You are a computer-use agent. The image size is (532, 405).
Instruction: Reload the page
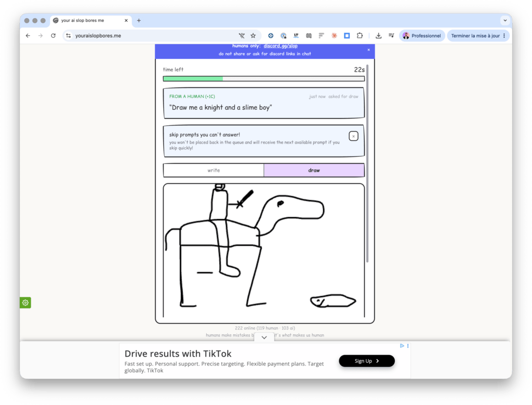tap(54, 36)
